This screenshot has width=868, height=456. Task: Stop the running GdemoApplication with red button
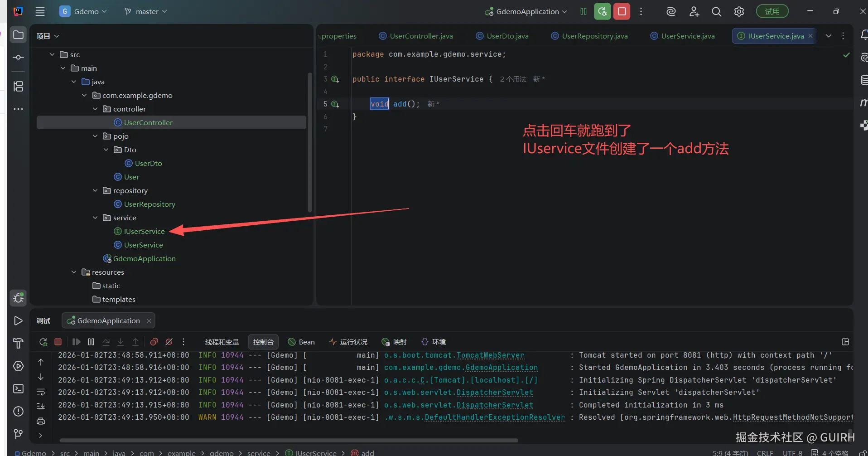click(x=622, y=11)
